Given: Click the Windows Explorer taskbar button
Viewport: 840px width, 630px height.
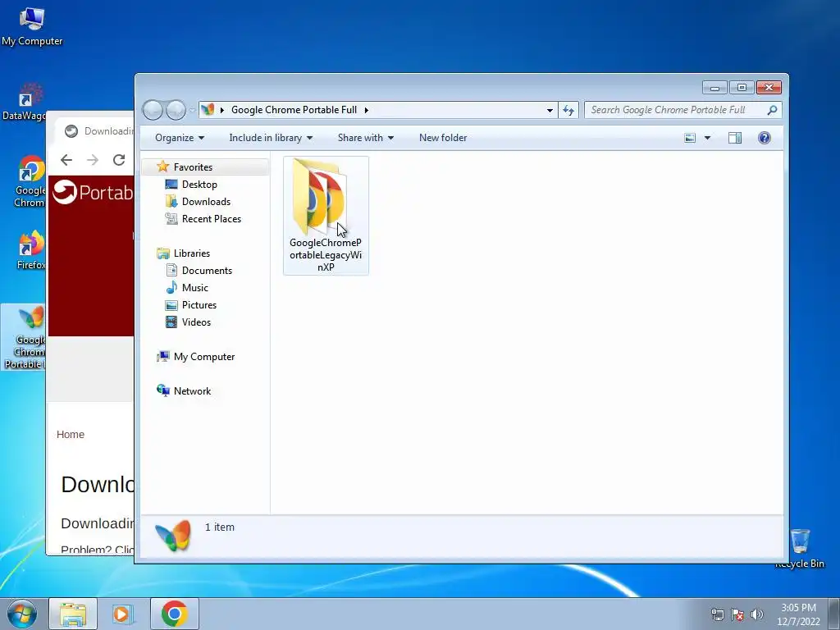Looking at the screenshot, I should click(73, 614).
